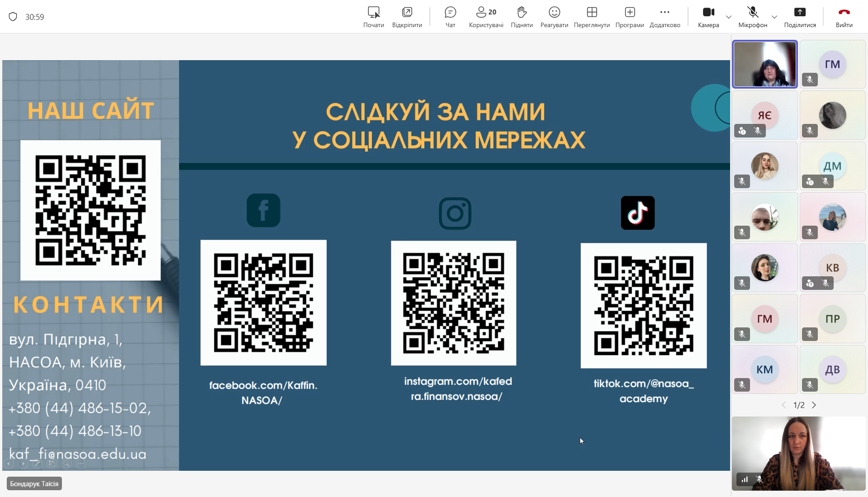
Task: Open the Програми apps panel
Action: coord(630,17)
